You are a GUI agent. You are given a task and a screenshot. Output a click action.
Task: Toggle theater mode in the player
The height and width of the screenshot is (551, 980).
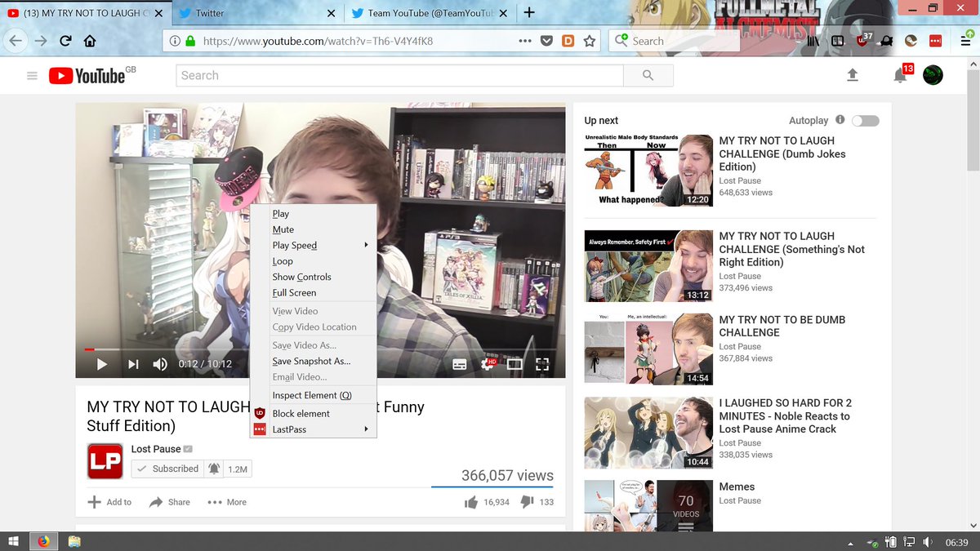[514, 364]
